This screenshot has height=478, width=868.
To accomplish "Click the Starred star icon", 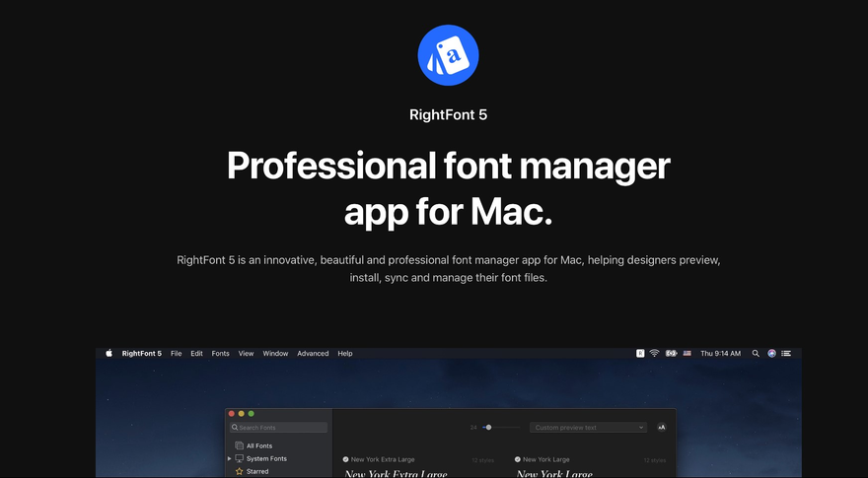I will (x=239, y=471).
